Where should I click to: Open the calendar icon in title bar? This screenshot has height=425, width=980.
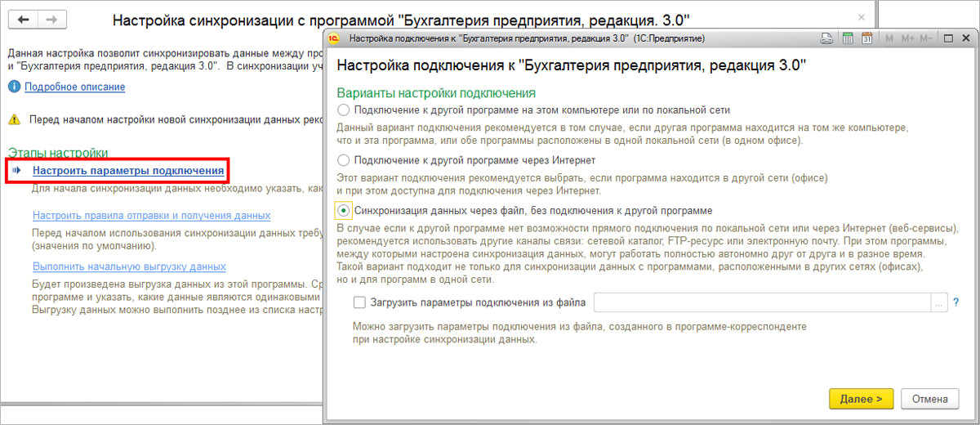pos(866,38)
